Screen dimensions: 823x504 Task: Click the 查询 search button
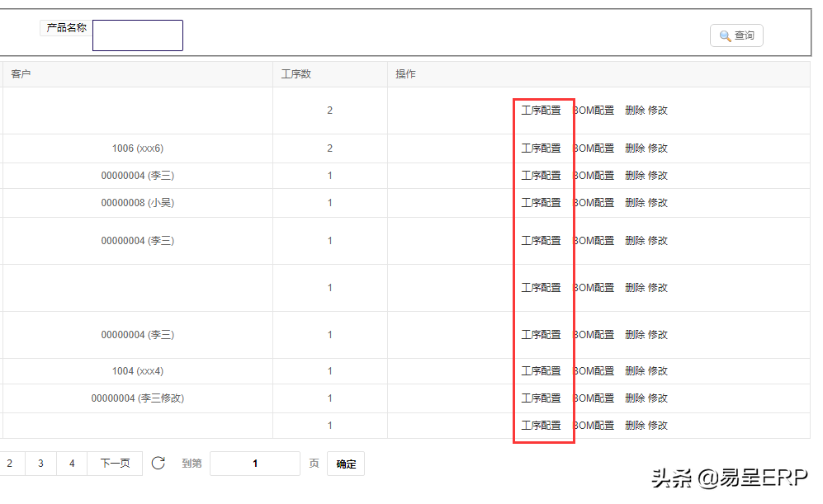point(736,35)
